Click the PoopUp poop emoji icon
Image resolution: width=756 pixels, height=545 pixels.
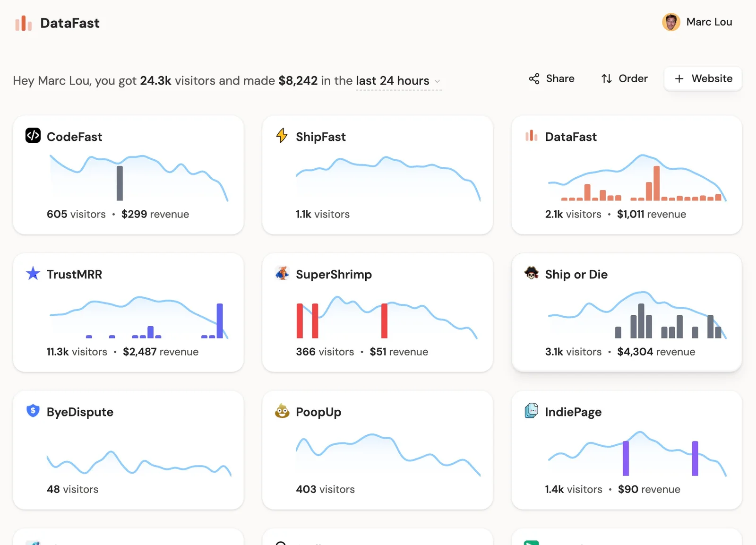click(282, 411)
